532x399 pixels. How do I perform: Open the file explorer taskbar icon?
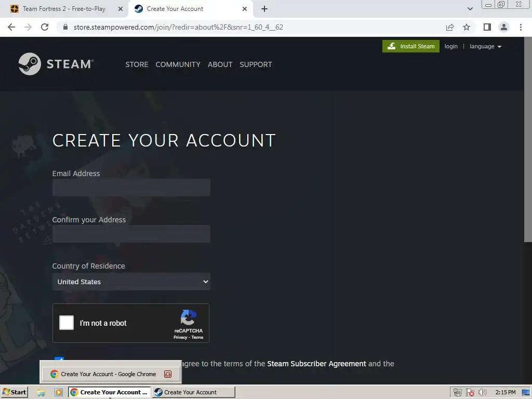tap(41, 392)
